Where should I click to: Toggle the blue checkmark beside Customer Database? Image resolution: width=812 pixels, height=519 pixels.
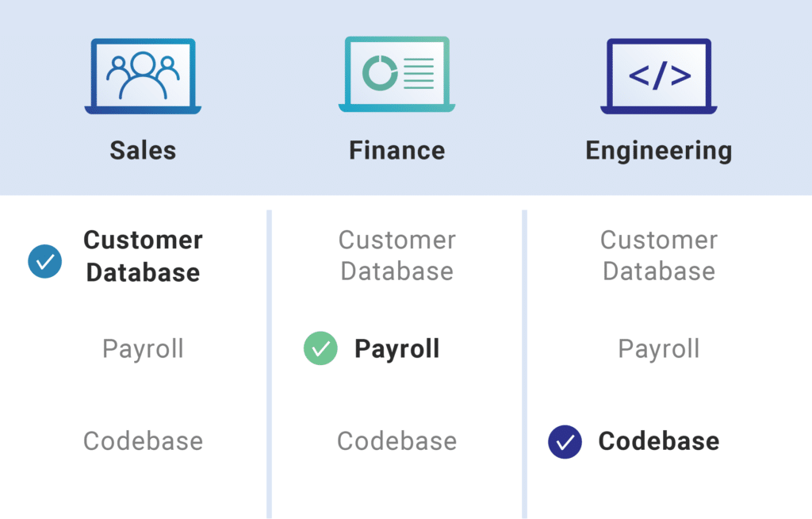[x=45, y=261]
